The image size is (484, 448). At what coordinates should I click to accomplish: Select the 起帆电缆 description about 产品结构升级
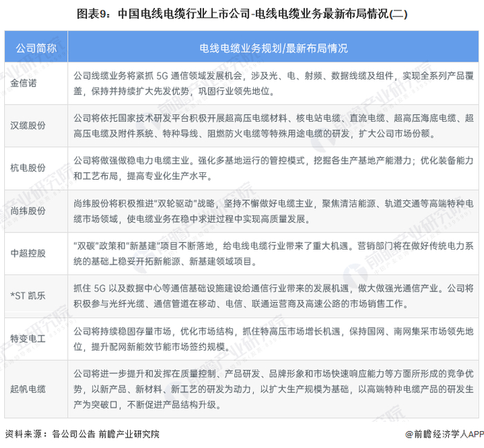pos(274,389)
